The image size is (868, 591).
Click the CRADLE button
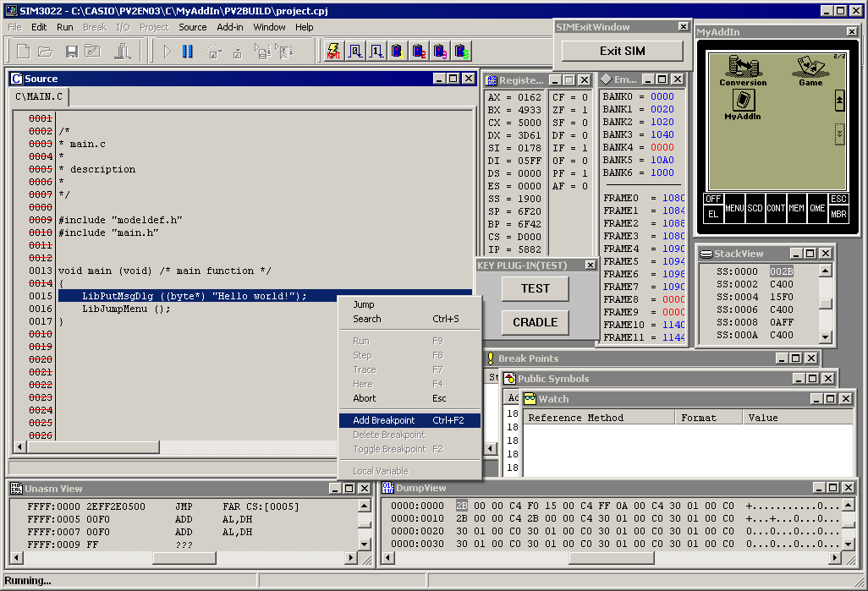(x=535, y=322)
